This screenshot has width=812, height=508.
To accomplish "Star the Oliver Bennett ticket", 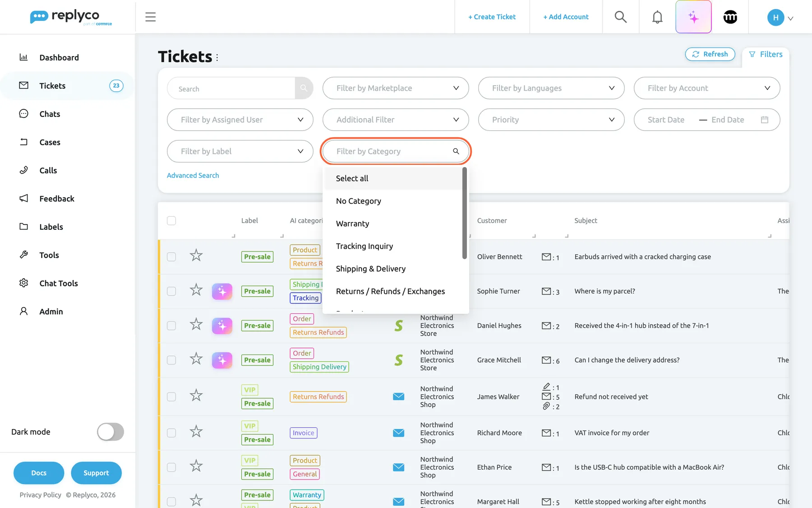I will 196,256.
